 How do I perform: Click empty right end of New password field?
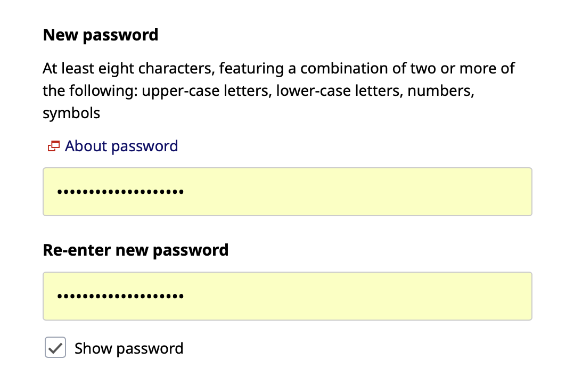pos(479,192)
